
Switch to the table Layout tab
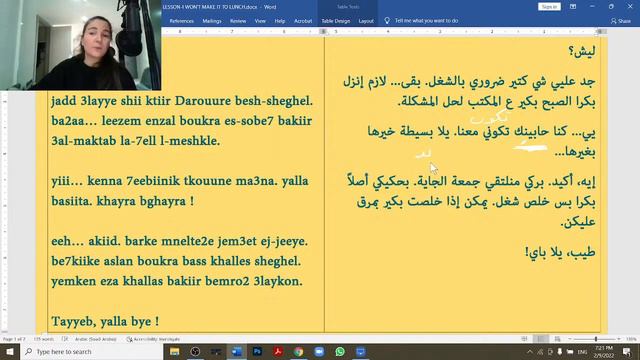click(366, 21)
